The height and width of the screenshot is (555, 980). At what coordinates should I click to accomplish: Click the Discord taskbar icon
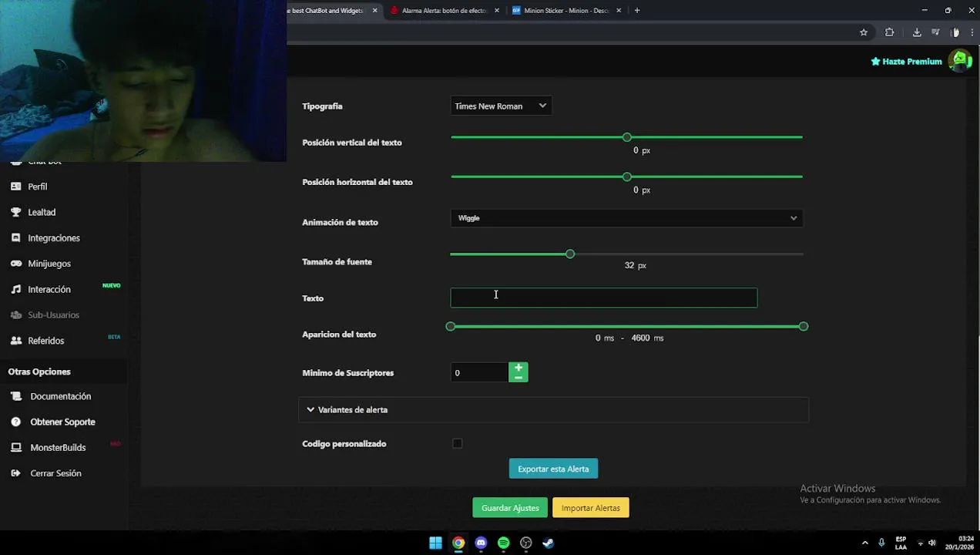point(481,543)
